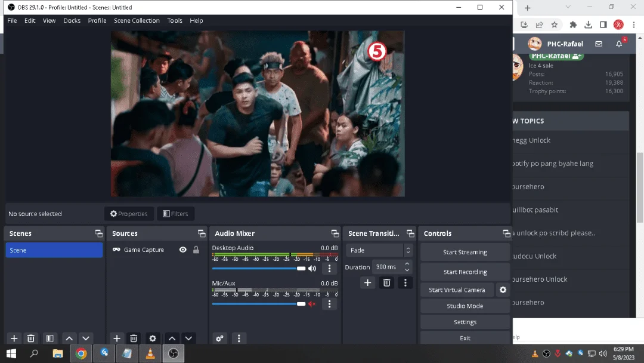Viewport: 644px width, 363px height.
Task: Open the Docks menu
Action: [x=72, y=20]
